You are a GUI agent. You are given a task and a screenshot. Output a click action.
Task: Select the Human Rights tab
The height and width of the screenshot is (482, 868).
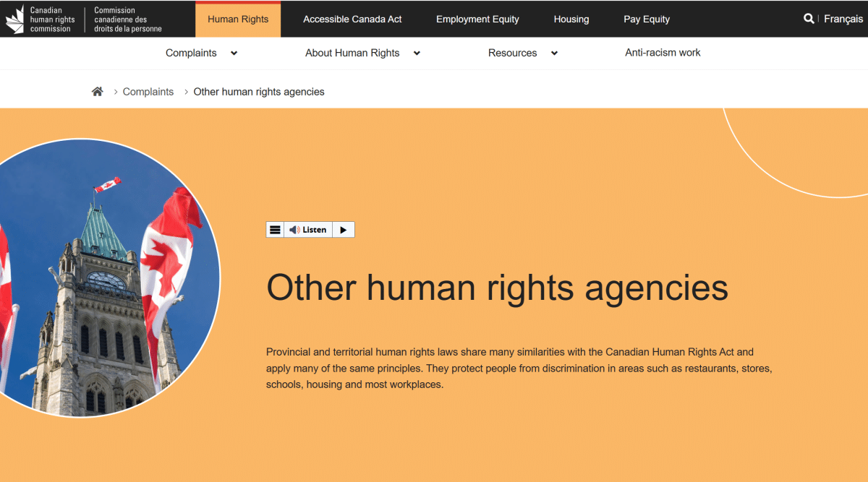pos(238,20)
